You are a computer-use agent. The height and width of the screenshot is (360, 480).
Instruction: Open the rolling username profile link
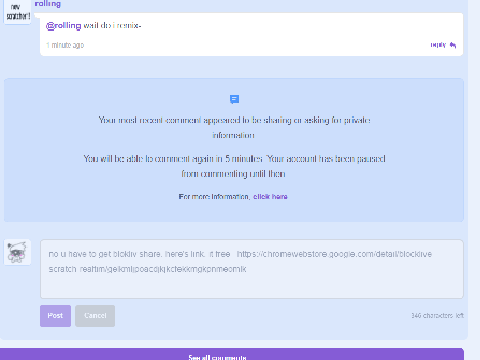(48, 4)
